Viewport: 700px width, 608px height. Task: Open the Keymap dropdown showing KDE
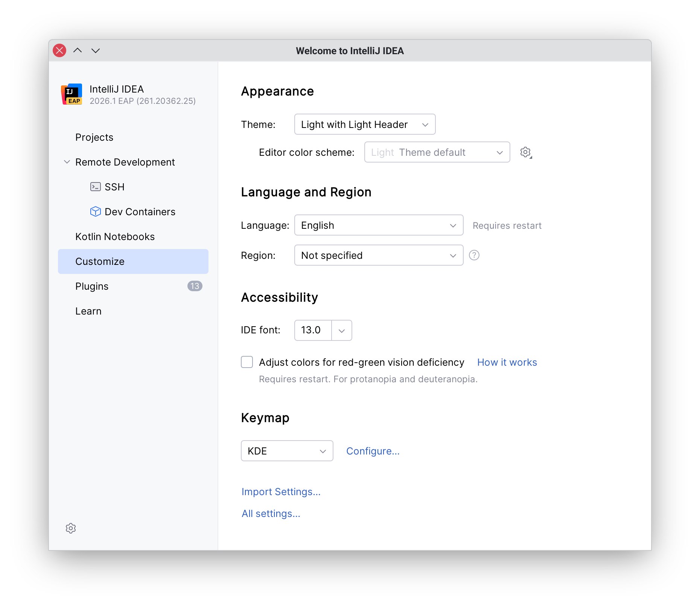pos(287,451)
